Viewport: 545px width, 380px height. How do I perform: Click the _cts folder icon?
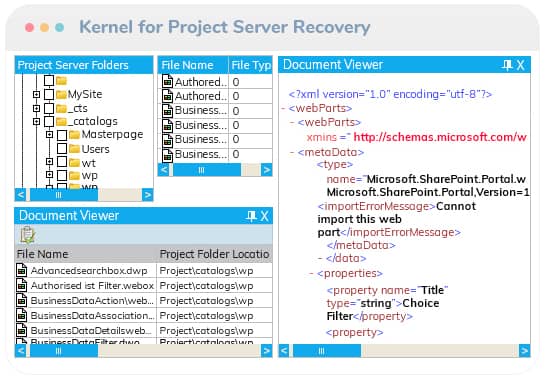click(x=62, y=108)
